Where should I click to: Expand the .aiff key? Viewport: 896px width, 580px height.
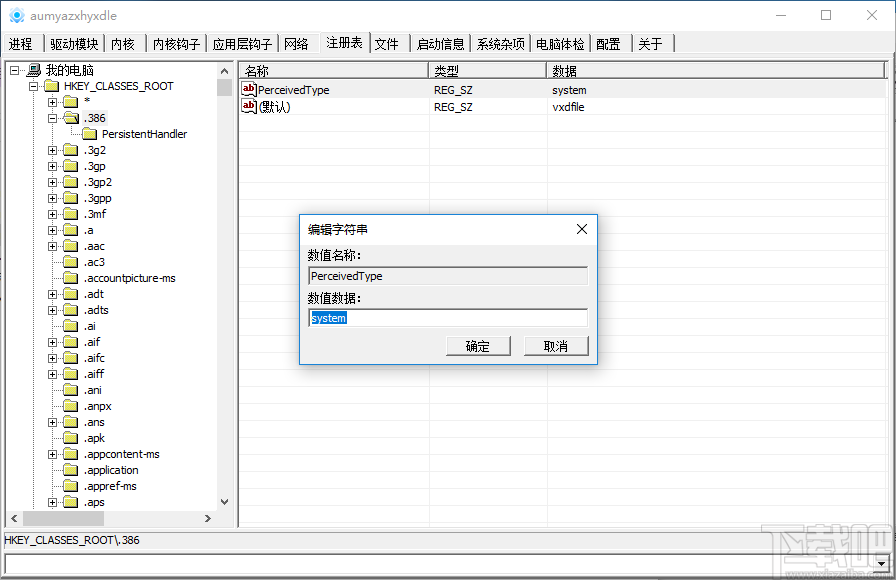click(53, 374)
